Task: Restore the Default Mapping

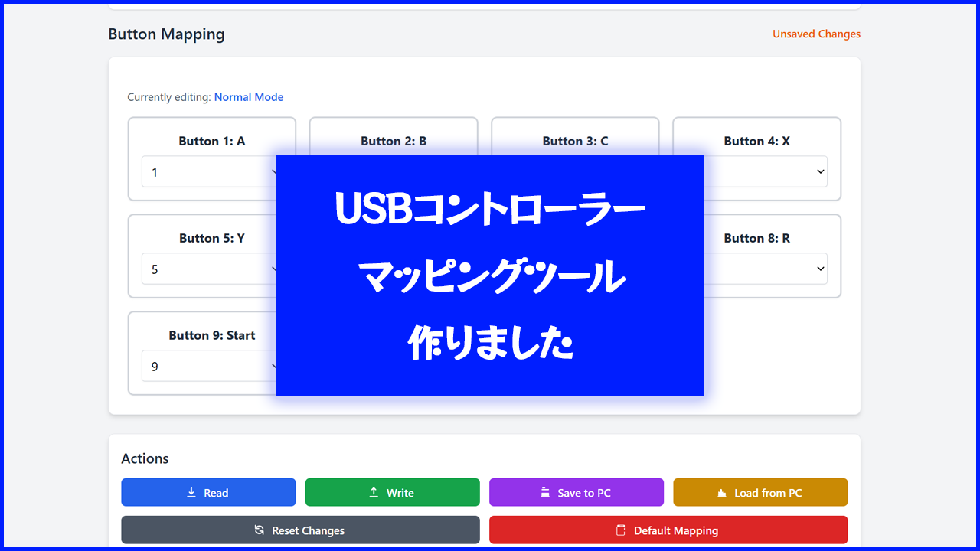Action: [668, 530]
